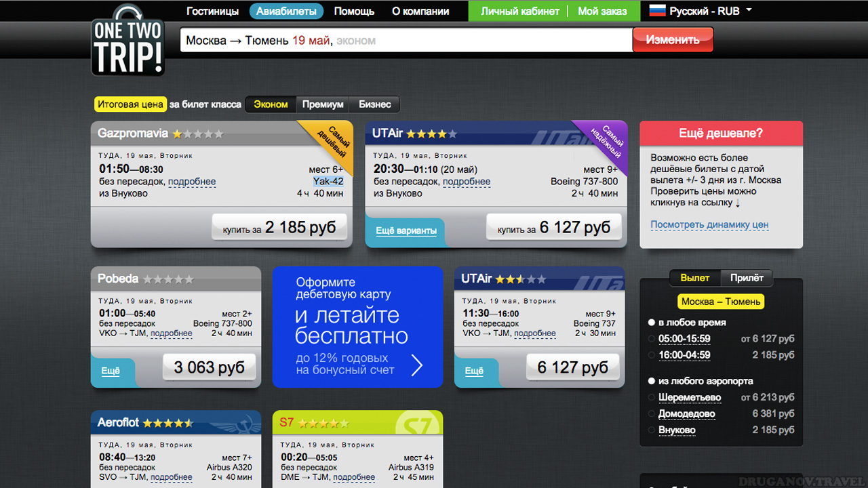Click the Ещё дешевле? header
Image resolution: width=868 pixels, height=488 pixels.
click(721, 134)
